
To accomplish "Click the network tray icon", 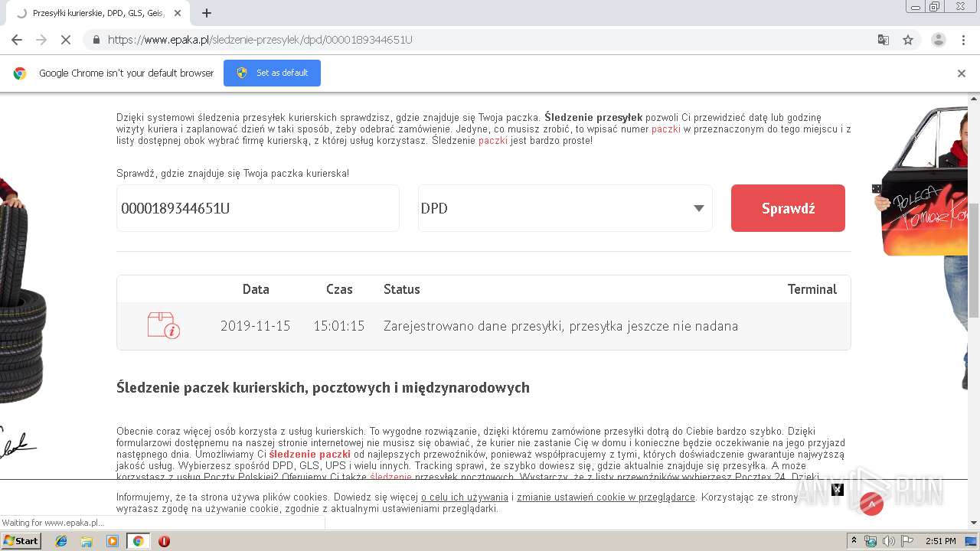I will (x=871, y=541).
